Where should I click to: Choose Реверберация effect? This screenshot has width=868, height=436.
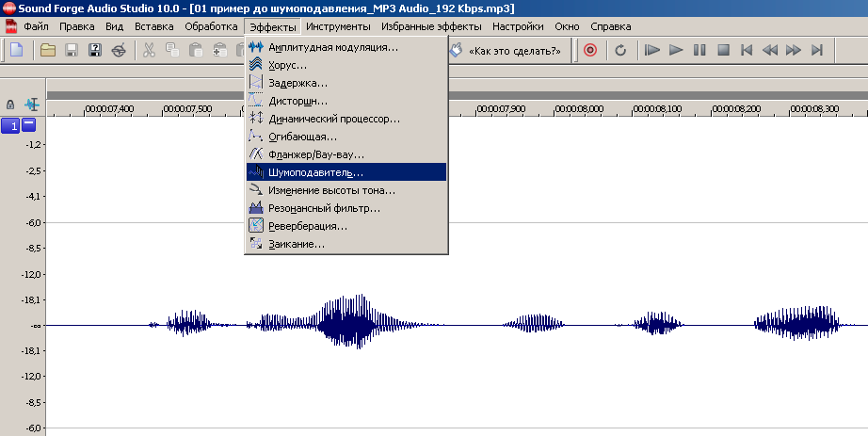pos(346,225)
